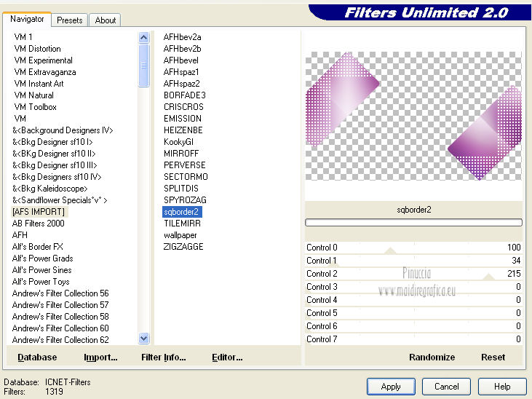532x399 pixels.
Task: Select Alf's Border FX category
Action: click(x=37, y=247)
